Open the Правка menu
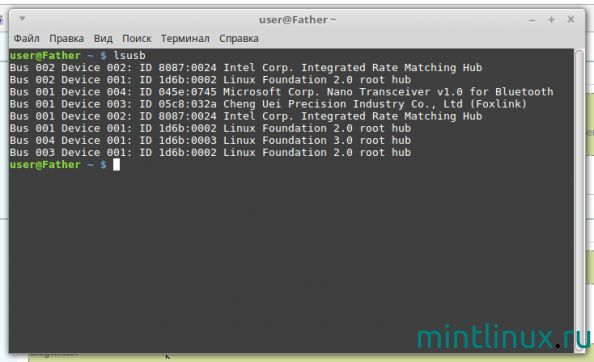Image resolution: width=594 pixels, height=362 pixels. (x=66, y=39)
